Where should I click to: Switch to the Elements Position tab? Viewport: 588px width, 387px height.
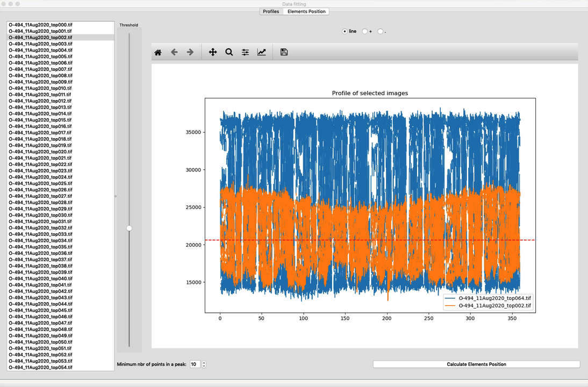pos(306,11)
